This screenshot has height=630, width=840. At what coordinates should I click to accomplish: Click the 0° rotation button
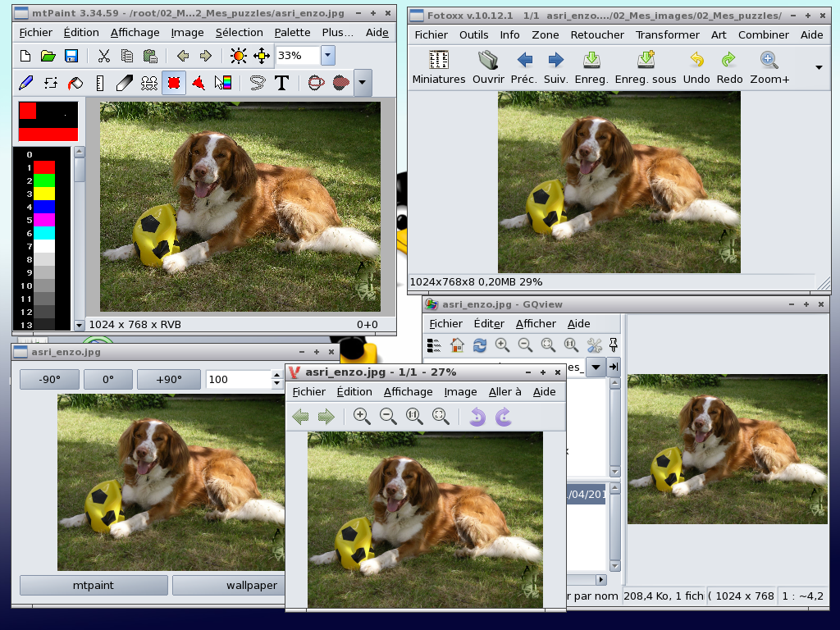(x=108, y=379)
